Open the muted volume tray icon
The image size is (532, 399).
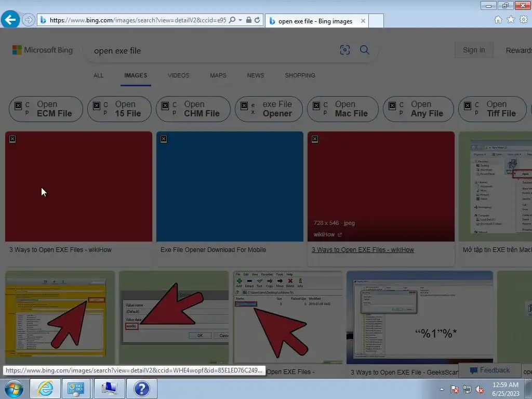(480, 389)
